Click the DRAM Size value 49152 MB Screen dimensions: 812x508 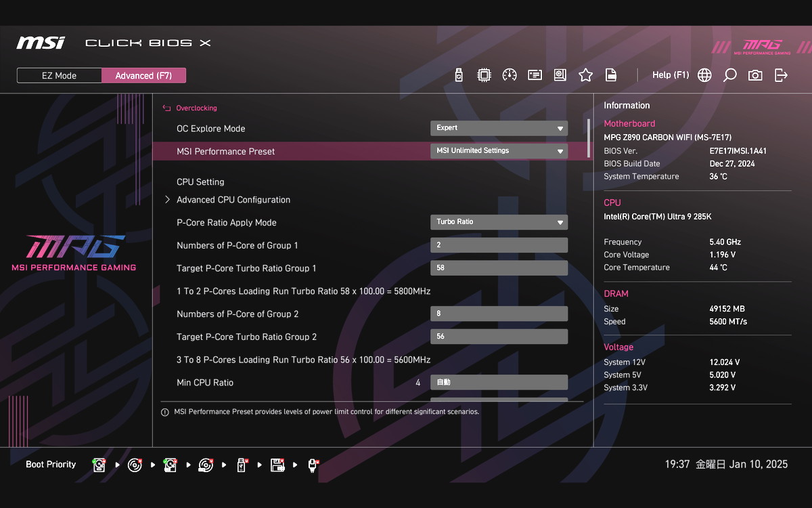tap(727, 309)
